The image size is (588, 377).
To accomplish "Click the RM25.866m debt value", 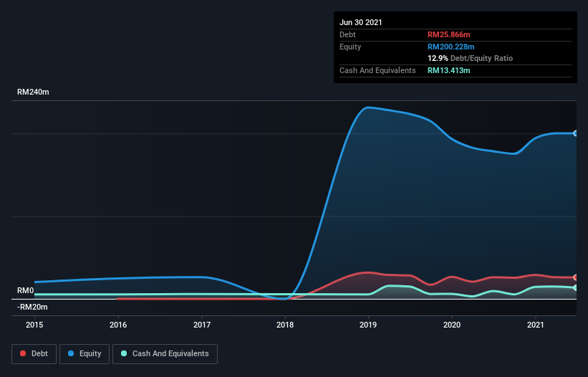I will (x=449, y=34).
